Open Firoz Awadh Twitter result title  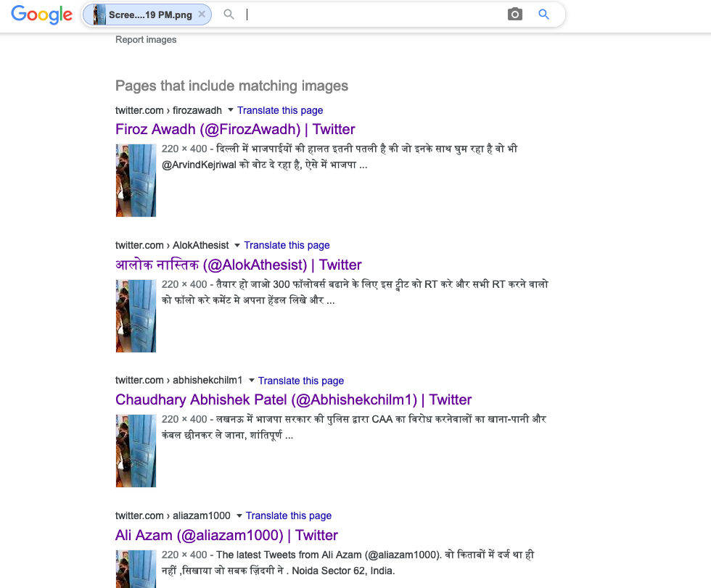pyautogui.click(x=235, y=130)
